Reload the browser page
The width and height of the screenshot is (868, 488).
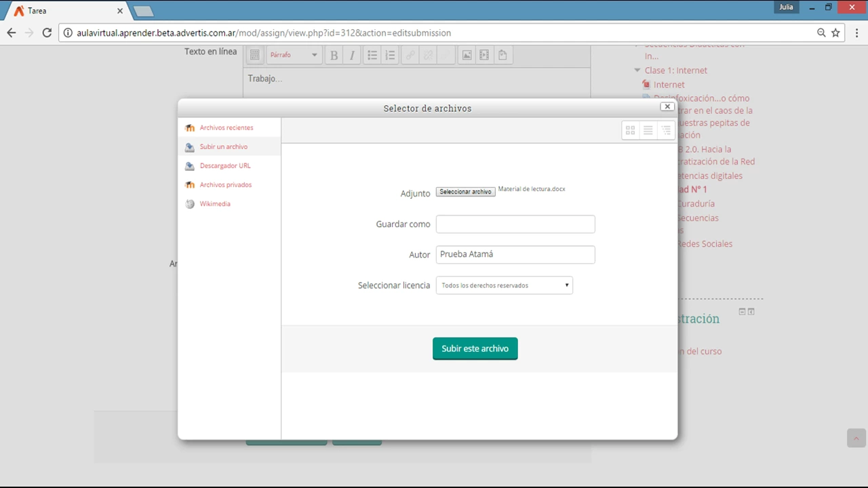tap(47, 33)
